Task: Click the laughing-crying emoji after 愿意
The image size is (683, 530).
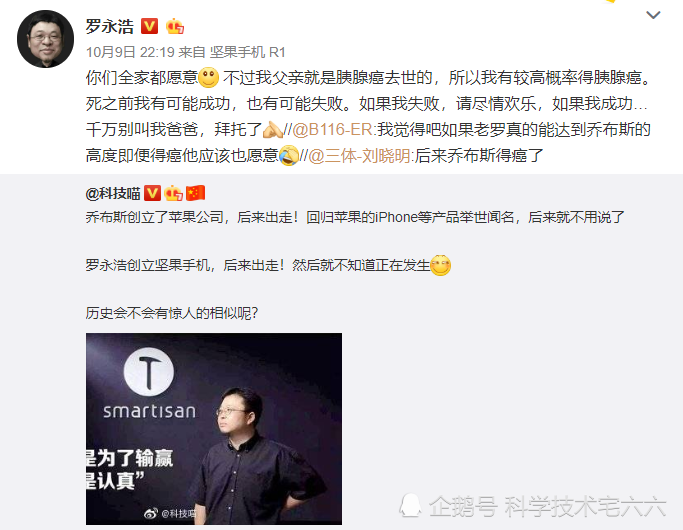Action: point(289,155)
